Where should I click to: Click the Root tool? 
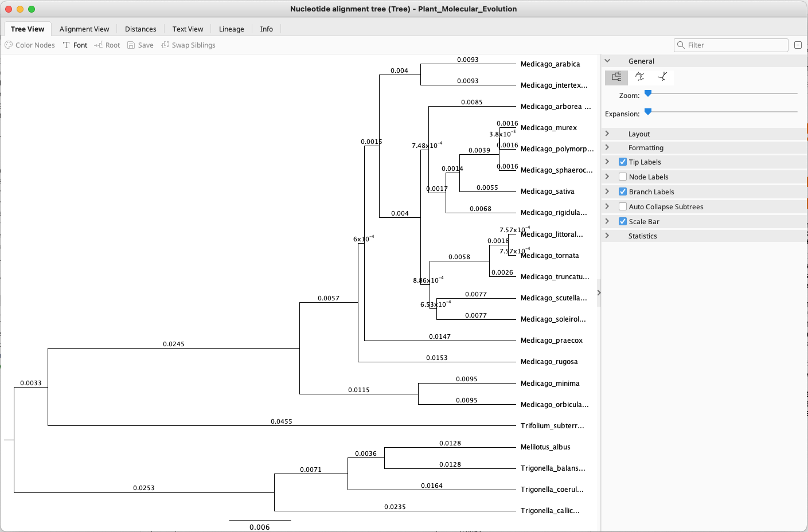[107, 45]
